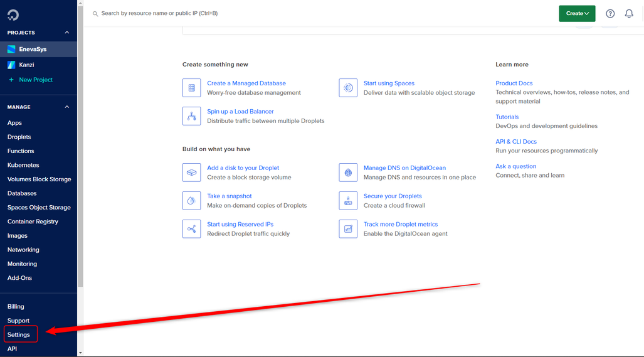
Task: Click Spin up a Load Balancer link
Action: click(240, 111)
